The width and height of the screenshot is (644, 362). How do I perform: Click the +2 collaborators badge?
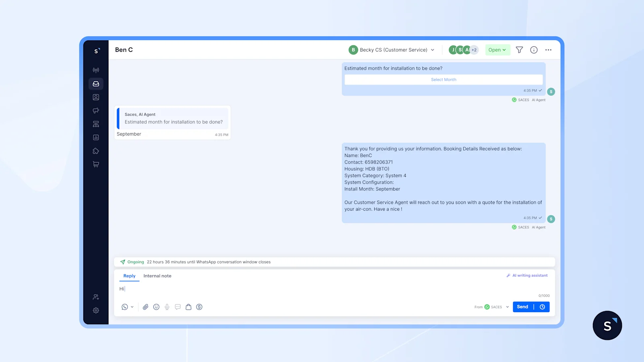point(474,50)
